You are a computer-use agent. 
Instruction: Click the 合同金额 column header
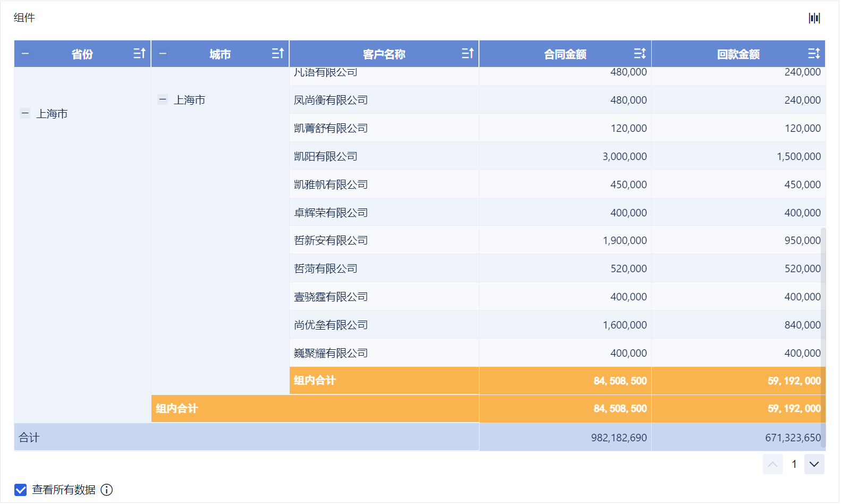click(565, 54)
